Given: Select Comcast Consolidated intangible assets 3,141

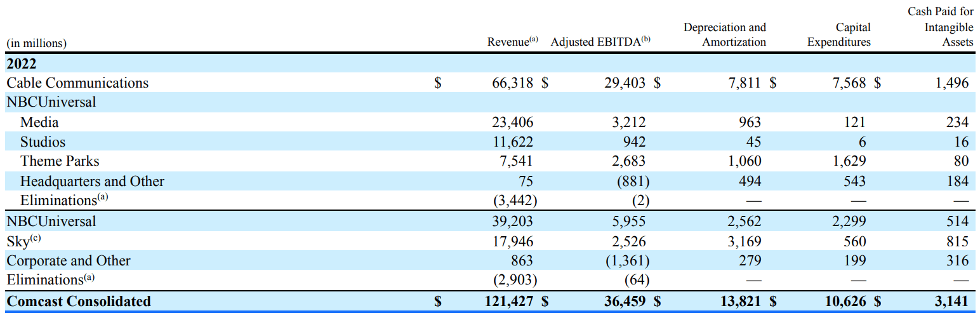Looking at the screenshot, I should [x=952, y=301].
